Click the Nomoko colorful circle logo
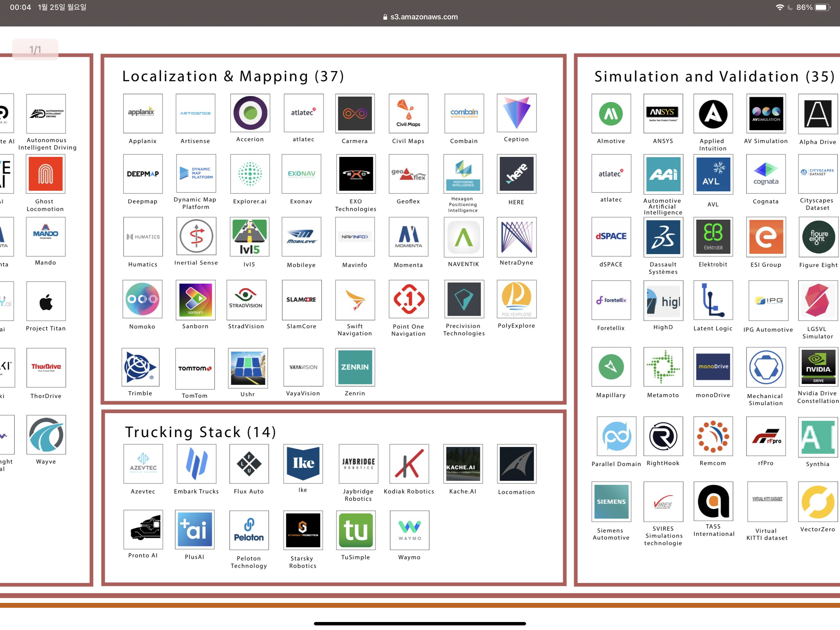The image size is (840, 630). (x=142, y=299)
